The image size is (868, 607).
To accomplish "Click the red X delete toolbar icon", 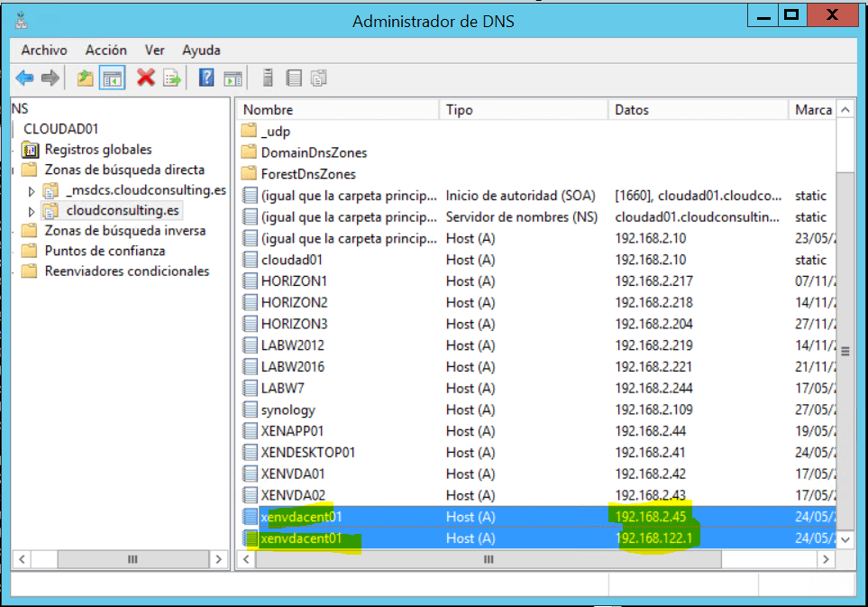I will click(144, 78).
